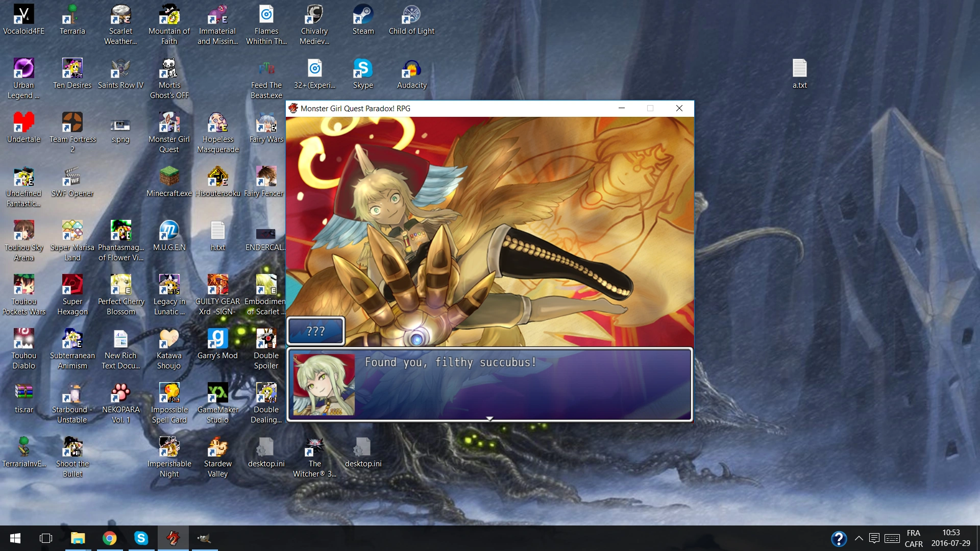Open the Windows Start menu

[15, 538]
